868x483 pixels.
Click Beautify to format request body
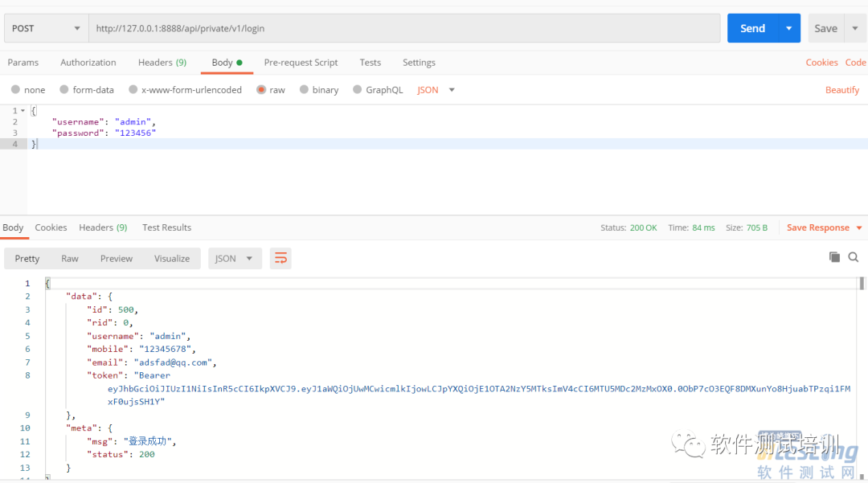842,90
